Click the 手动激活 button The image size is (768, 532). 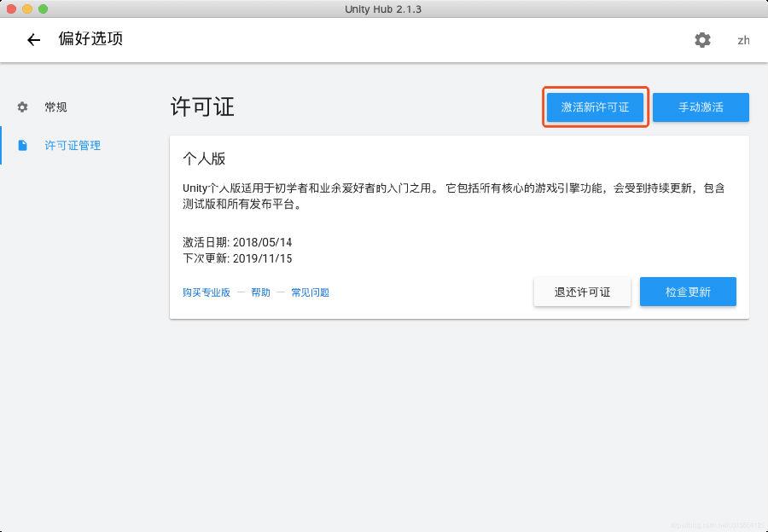701,107
